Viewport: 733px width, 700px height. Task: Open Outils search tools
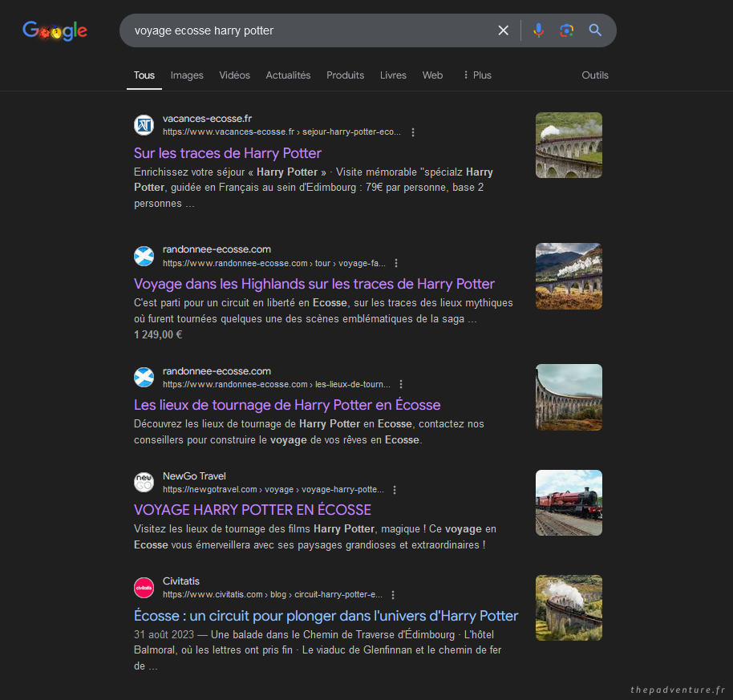[x=595, y=75]
